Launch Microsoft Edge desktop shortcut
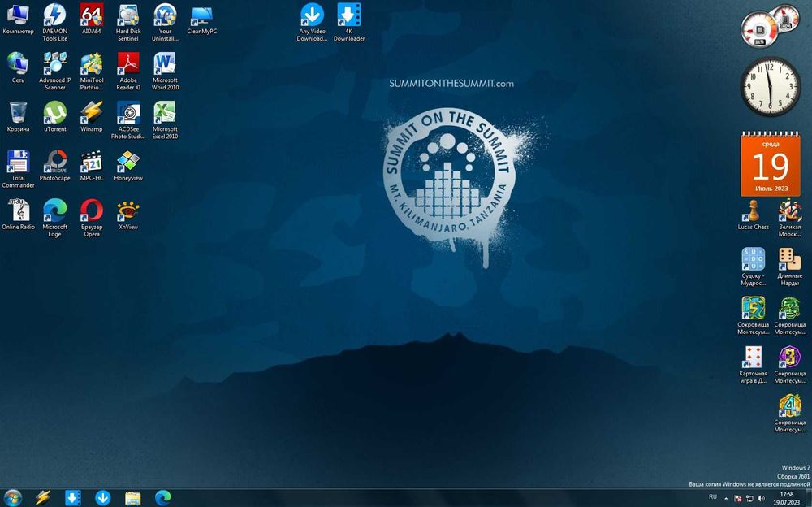This screenshot has width=812, height=507. (55, 218)
